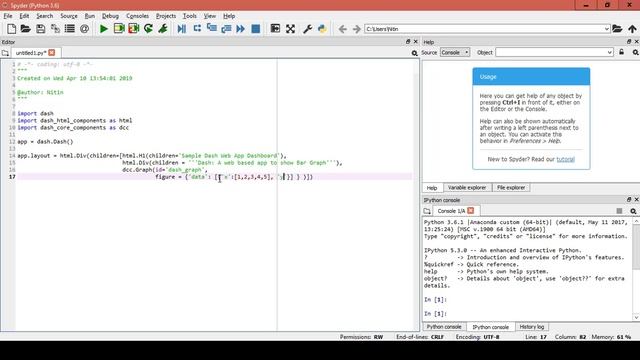Screen dimensions: 640x360
Task: Click Step over current line debug icon
Action: [x=197, y=29]
